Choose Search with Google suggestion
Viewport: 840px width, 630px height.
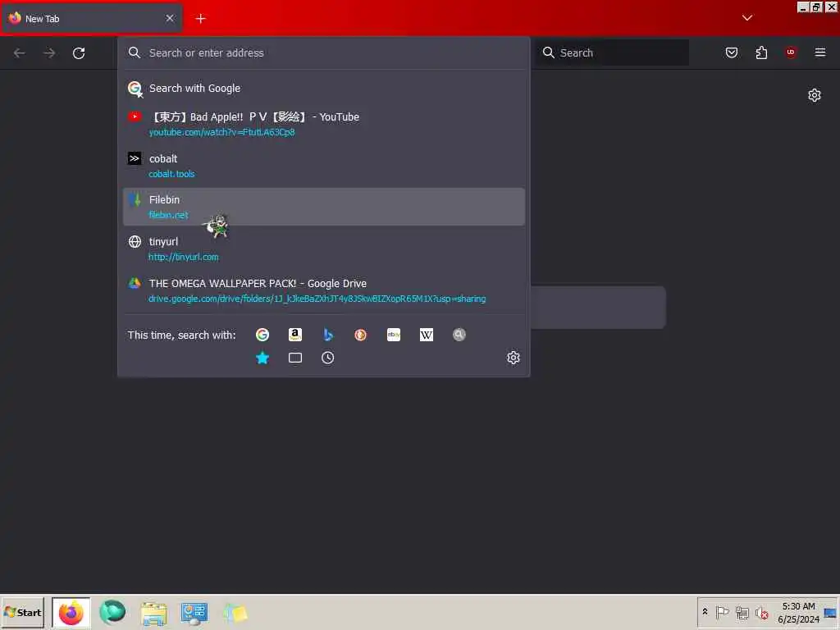(x=323, y=89)
